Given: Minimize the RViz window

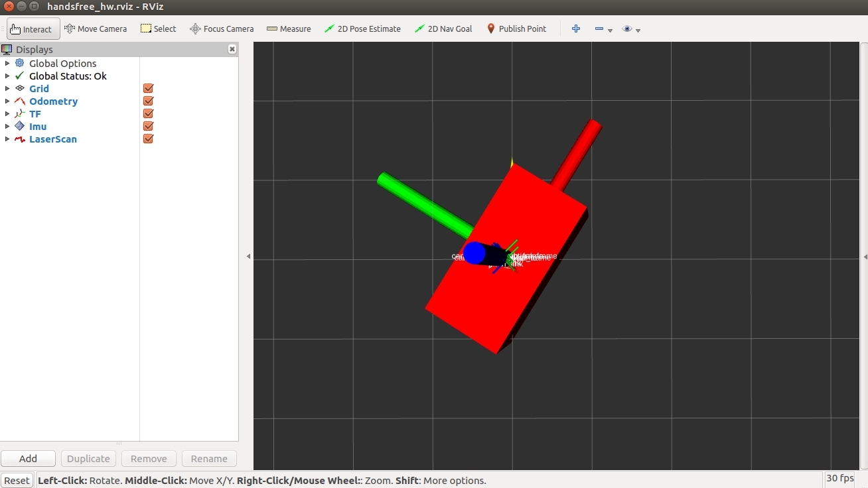Looking at the screenshot, I should (x=21, y=7).
